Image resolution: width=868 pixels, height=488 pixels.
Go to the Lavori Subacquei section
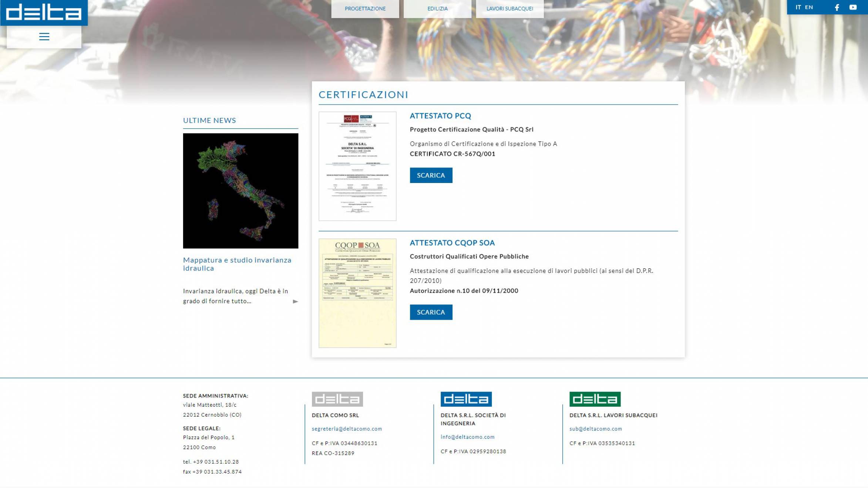pos(509,9)
